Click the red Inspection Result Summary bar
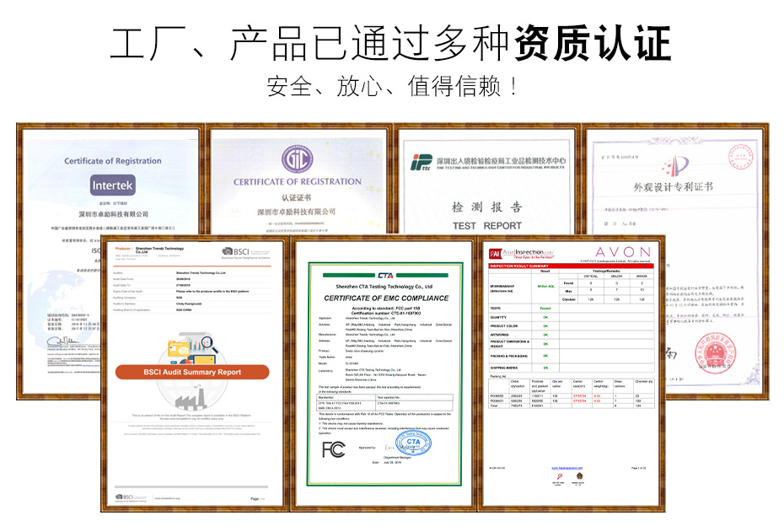 [x=571, y=266]
